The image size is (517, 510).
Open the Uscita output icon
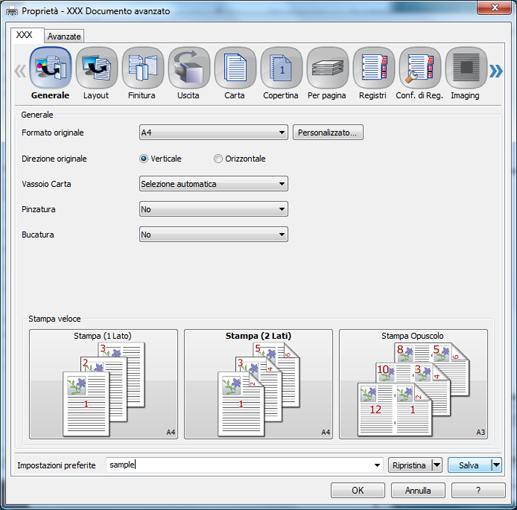[x=189, y=68]
